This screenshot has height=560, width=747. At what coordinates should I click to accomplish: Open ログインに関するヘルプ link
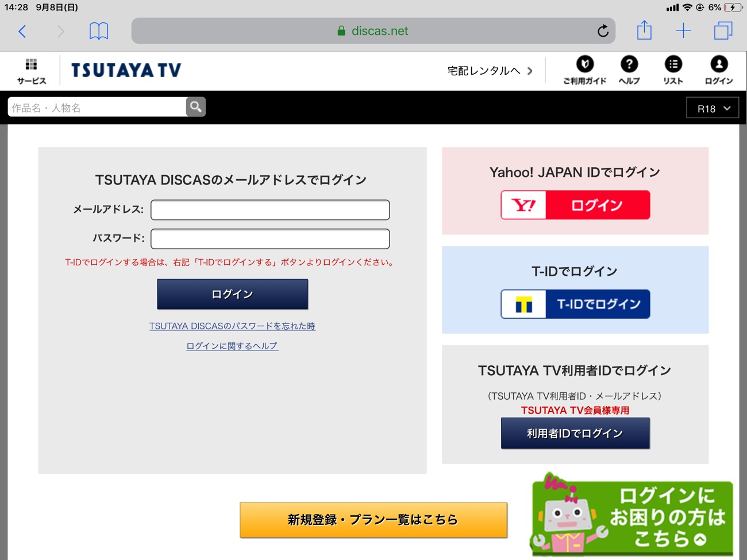tap(232, 346)
